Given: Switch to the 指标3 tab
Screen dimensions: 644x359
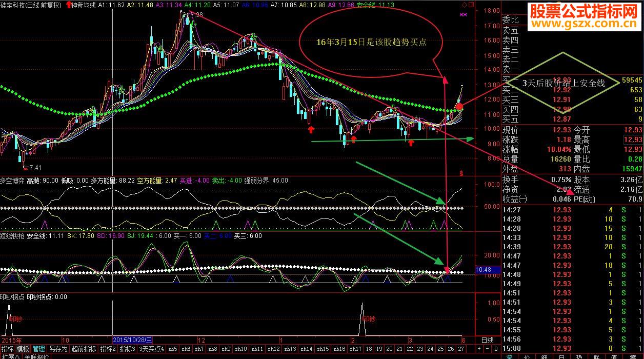Looking at the screenshot, I should pyautogui.click(x=127, y=349).
